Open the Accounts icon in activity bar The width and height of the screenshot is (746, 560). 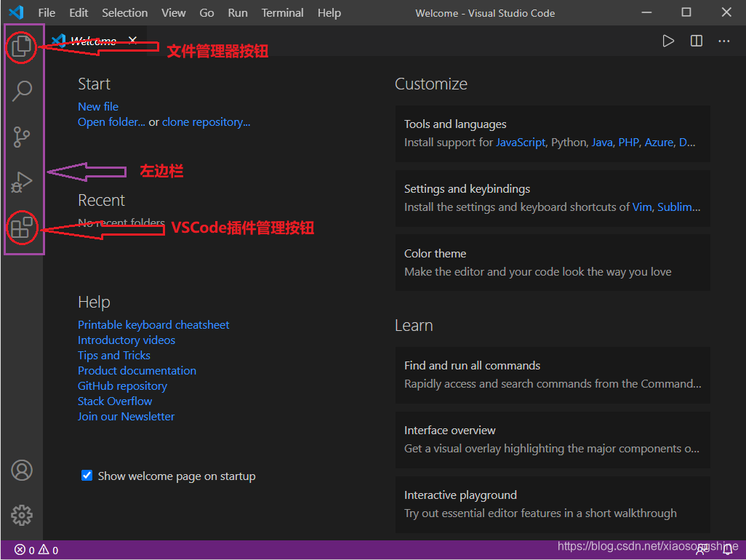[22, 470]
